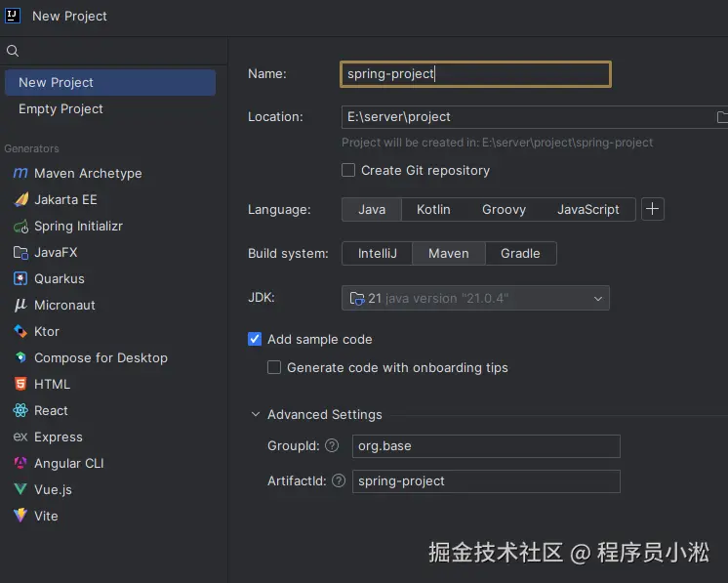Switch language to JavaScript
The image size is (728, 583).
pyautogui.click(x=587, y=210)
